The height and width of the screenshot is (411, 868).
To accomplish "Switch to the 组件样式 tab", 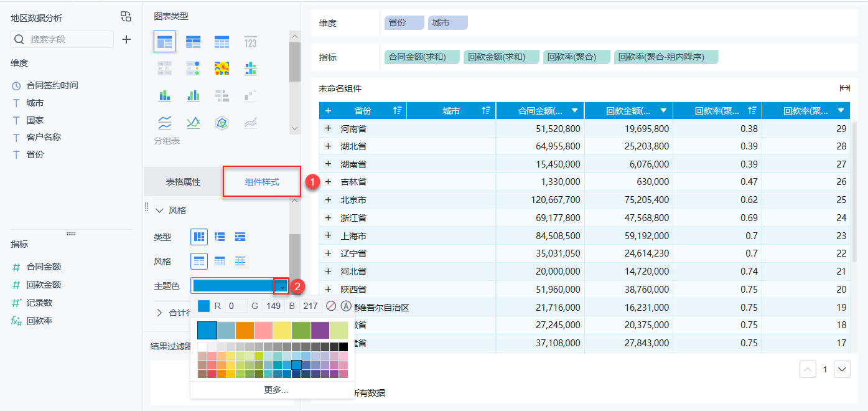I will click(262, 182).
